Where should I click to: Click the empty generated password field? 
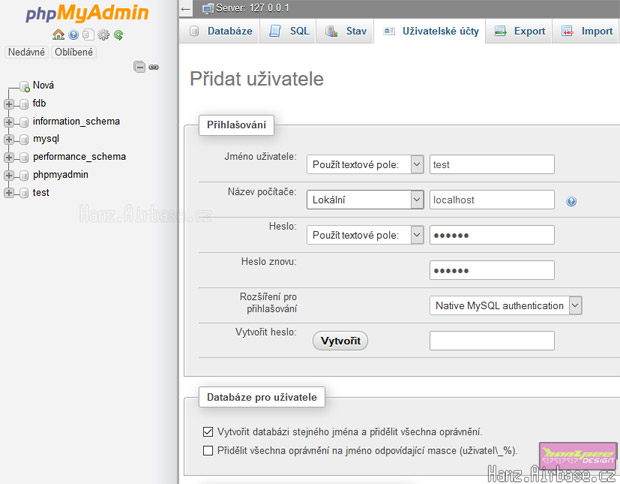tap(492, 341)
